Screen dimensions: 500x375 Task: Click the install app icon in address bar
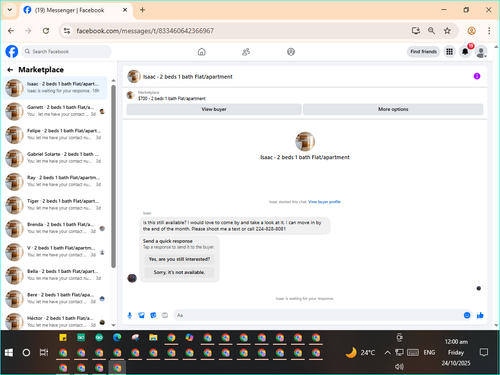pyautogui.click(x=415, y=31)
